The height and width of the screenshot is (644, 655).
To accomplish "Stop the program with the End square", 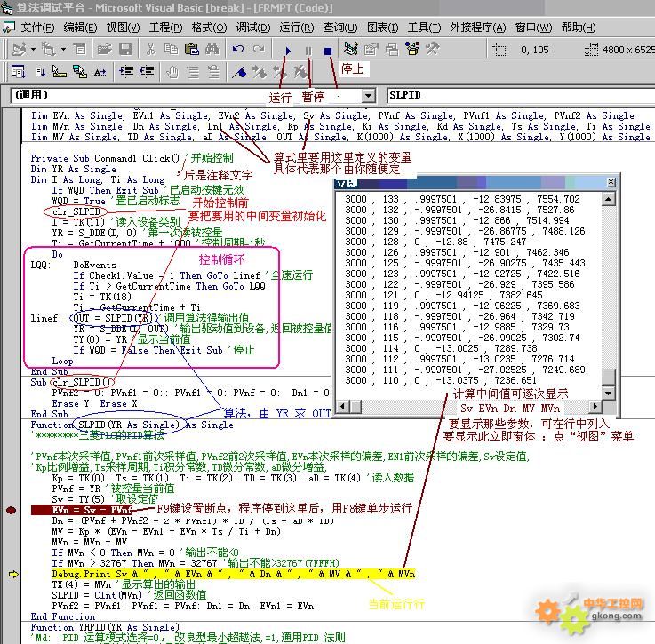I will coord(328,51).
